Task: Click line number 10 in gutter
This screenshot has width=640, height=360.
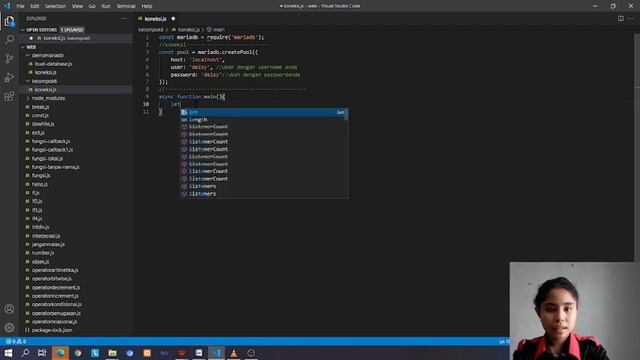Action: click(146, 104)
